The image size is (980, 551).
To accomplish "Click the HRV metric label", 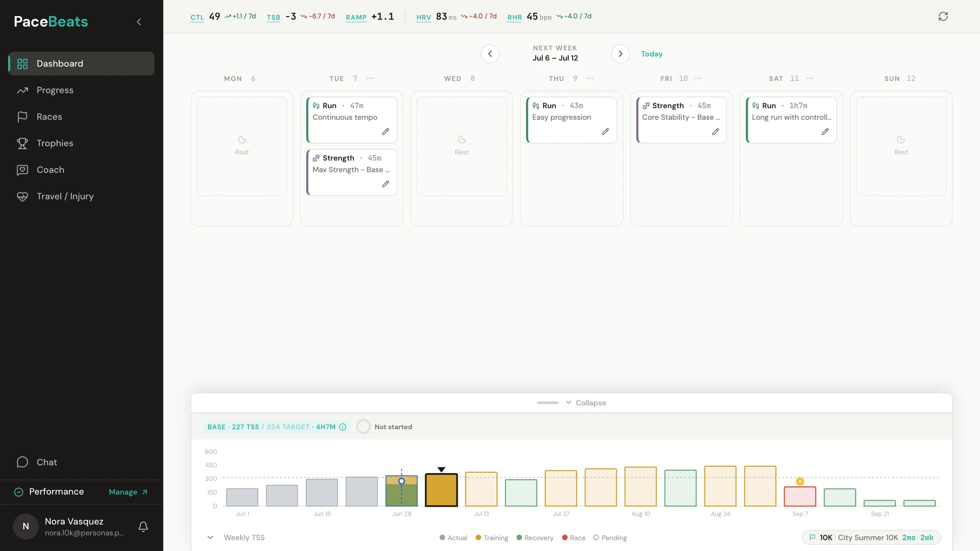I will tap(423, 17).
